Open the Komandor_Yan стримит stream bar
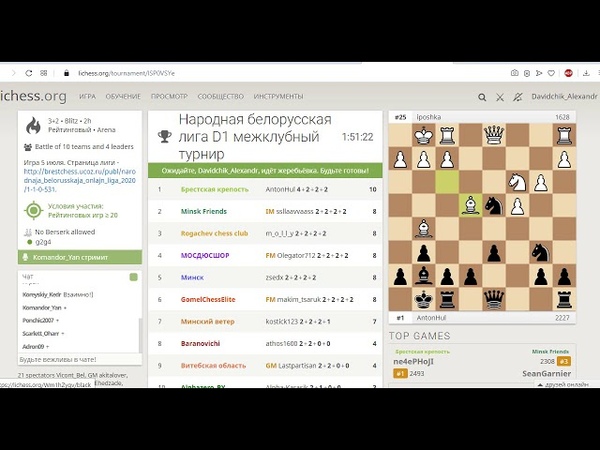Screen dimensions: 600x450 80,257
